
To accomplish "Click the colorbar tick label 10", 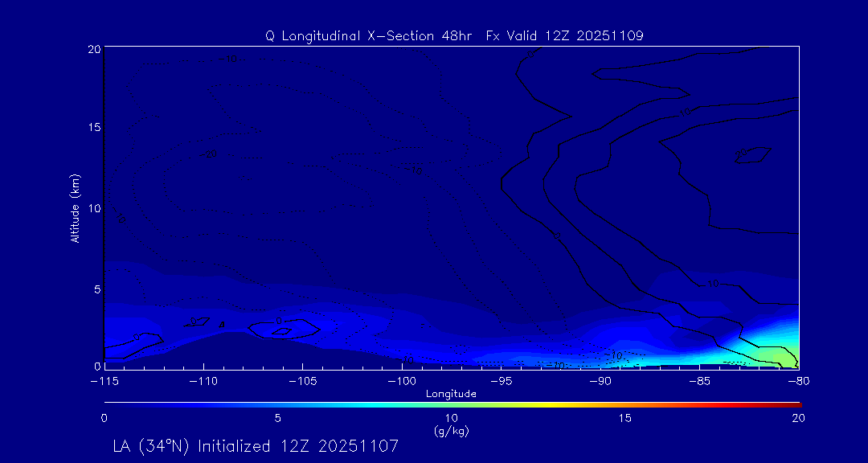I will coord(451,419).
